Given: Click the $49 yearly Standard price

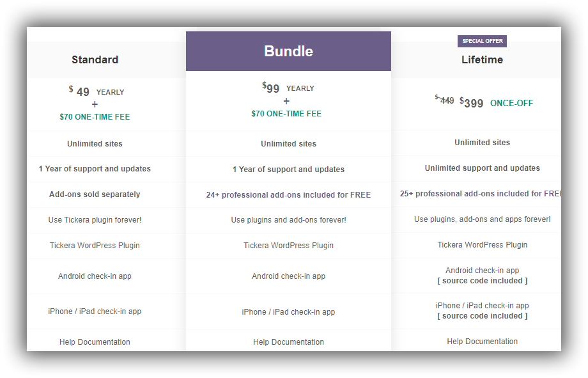Looking at the screenshot, I should (x=96, y=91).
